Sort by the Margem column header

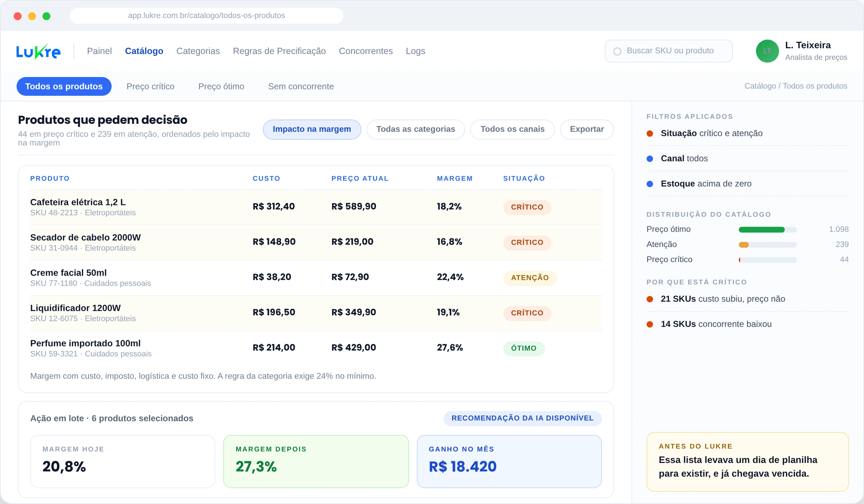pos(455,179)
